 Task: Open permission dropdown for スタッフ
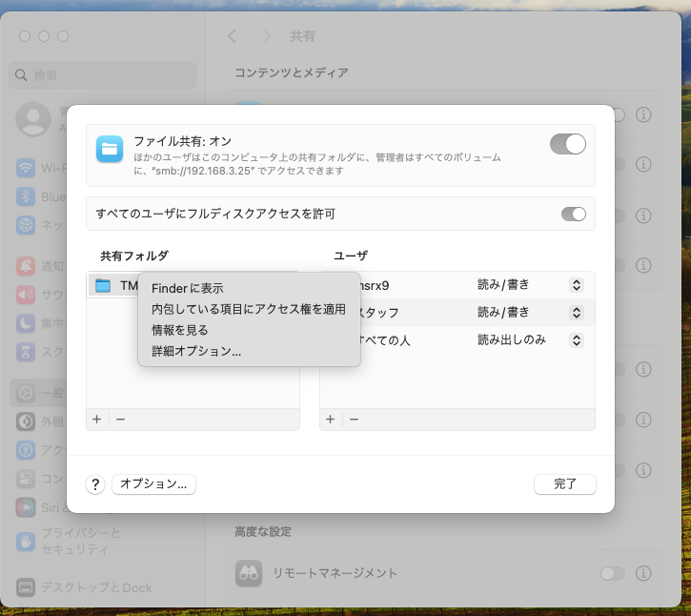tap(576, 313)
